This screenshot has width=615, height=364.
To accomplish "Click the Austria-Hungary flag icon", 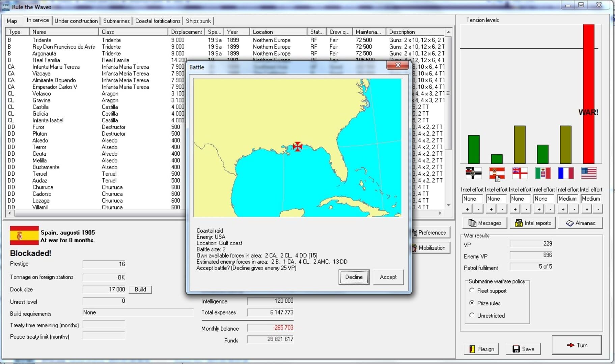I will coord(497,173).
